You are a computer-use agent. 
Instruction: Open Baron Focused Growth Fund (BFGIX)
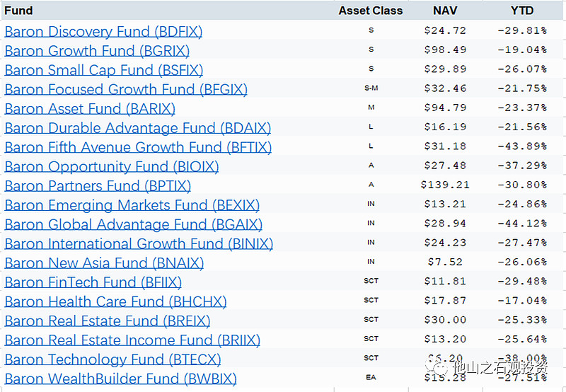pos(126,89)
